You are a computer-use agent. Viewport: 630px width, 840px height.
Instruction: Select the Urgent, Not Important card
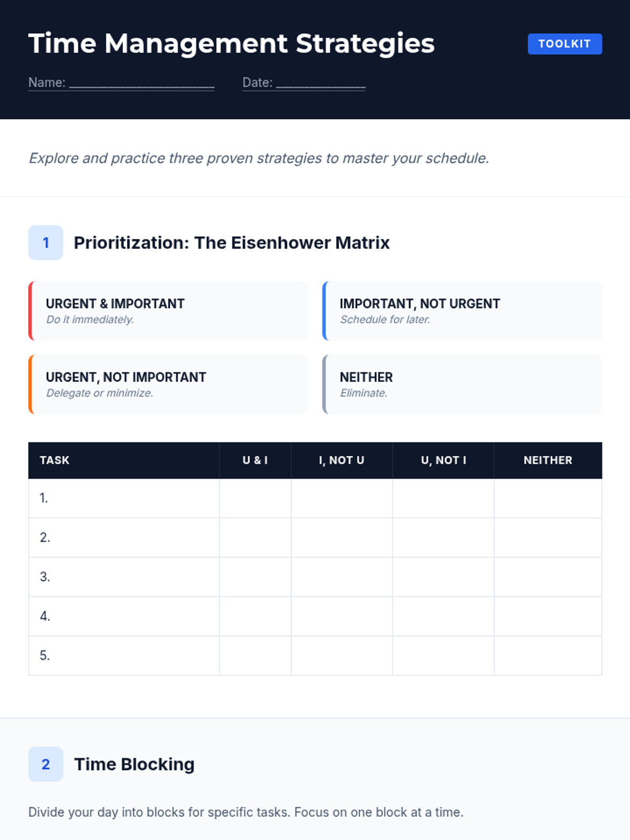tap(169, 384)
